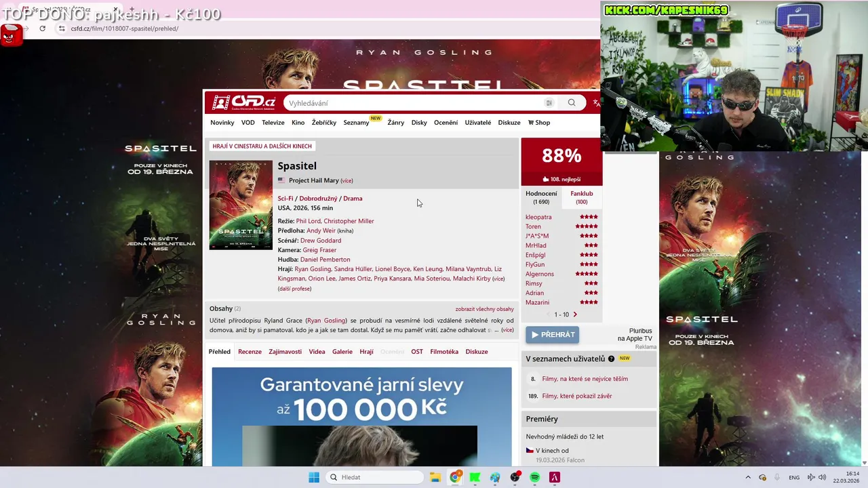Select the Fanklub tab
Screen dimensions: 868x488
pos(582,197)
